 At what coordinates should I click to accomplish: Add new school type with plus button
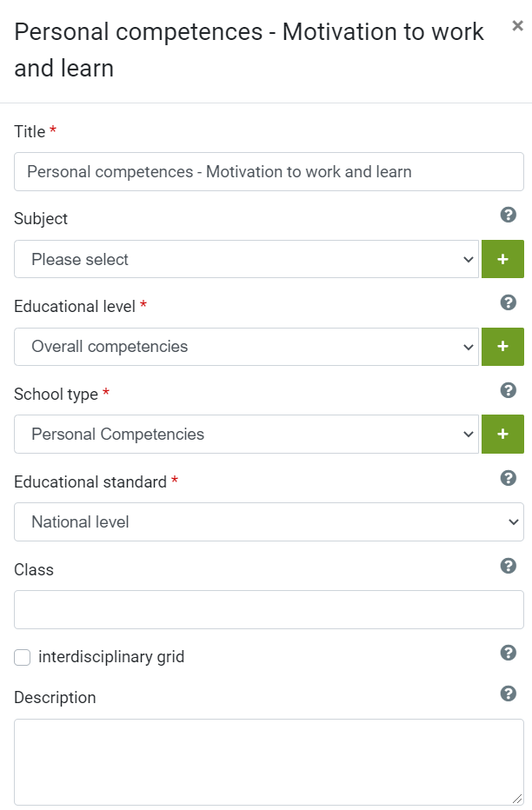(502, 435)
